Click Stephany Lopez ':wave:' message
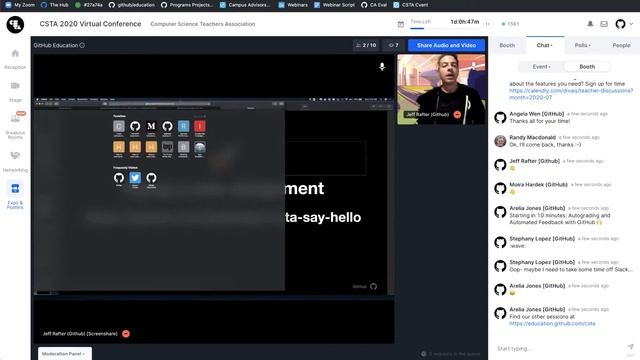This screenshot has width=640, height=360. coord(518,246)
